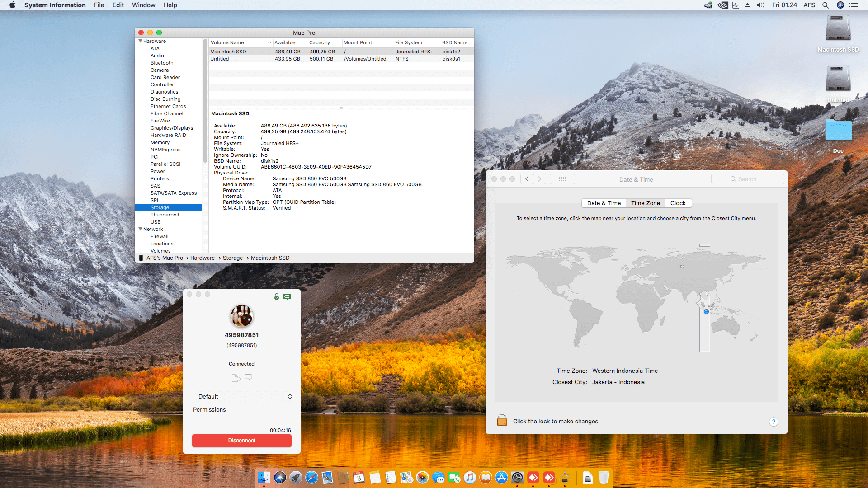Image resolution: width=868 pixels, height=488 pixels.
Task: Toggle the green permission lock in session window
Action: (x=277, y=297)
